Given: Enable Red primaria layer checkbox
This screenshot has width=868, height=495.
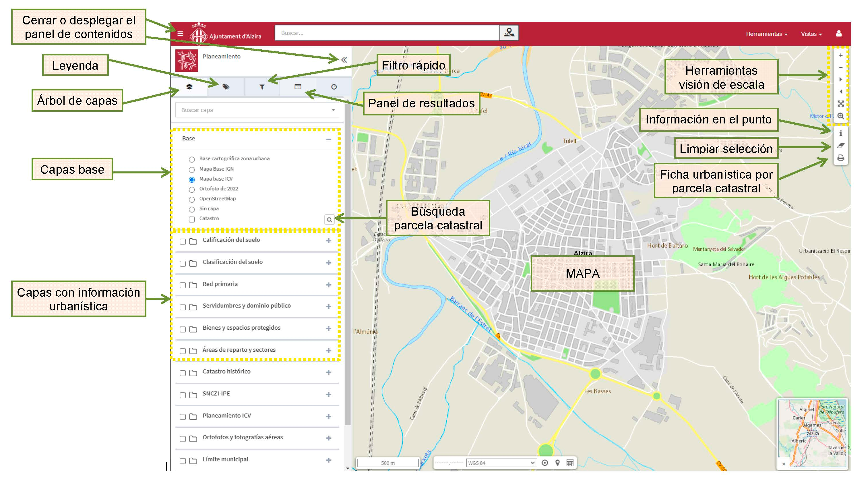Looking at the screenshot, I should [183, 285].
